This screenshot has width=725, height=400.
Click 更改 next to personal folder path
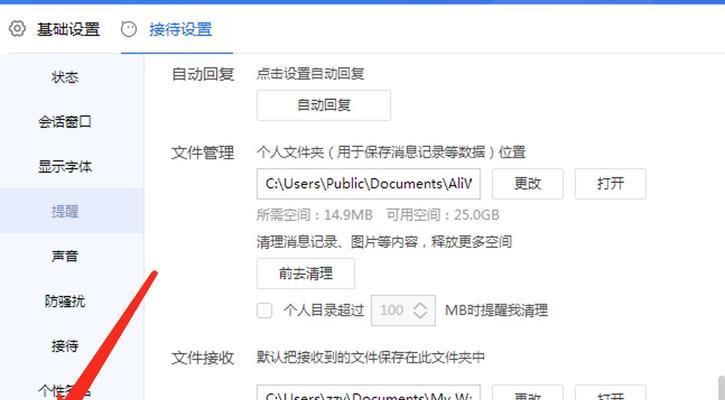click(528, 184)
